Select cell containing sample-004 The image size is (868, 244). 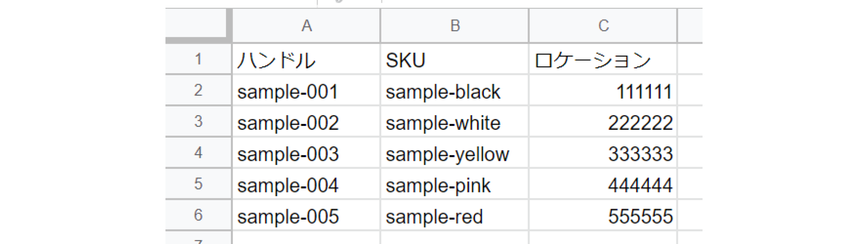[x=306, y=184]
